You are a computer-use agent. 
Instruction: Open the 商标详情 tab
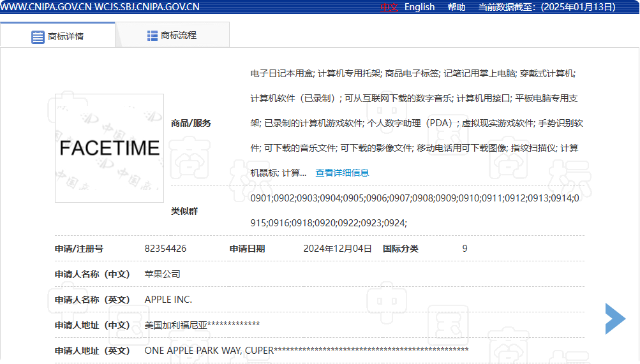point(57,36)
